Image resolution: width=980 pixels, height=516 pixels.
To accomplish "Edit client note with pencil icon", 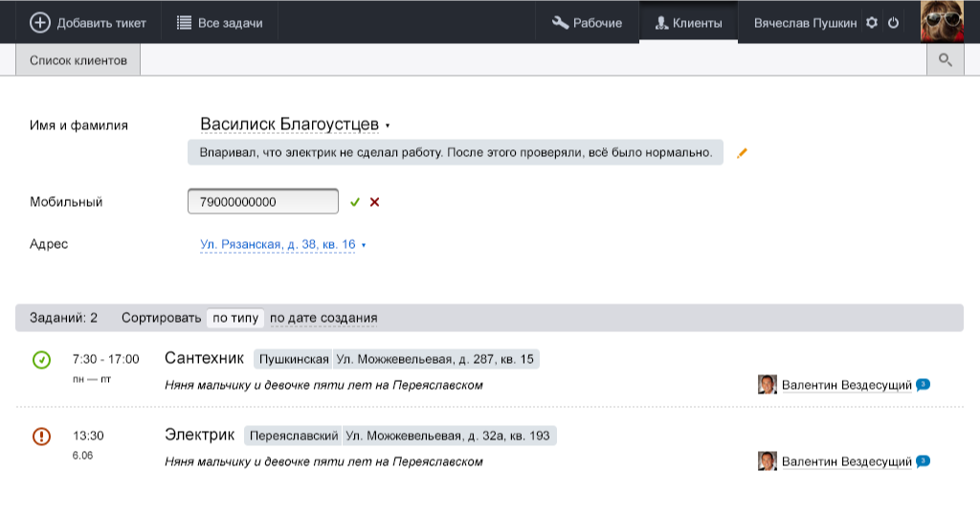I will pyautogui.click(x=742, y=153).
